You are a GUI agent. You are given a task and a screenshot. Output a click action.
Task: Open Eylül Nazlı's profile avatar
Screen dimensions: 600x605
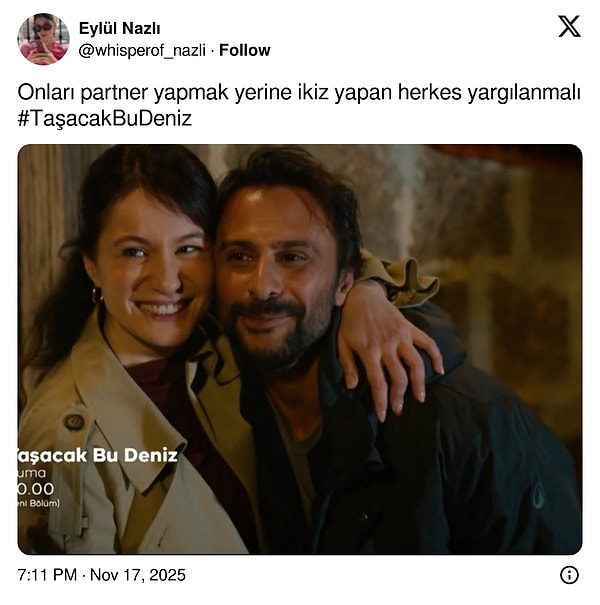44,39
